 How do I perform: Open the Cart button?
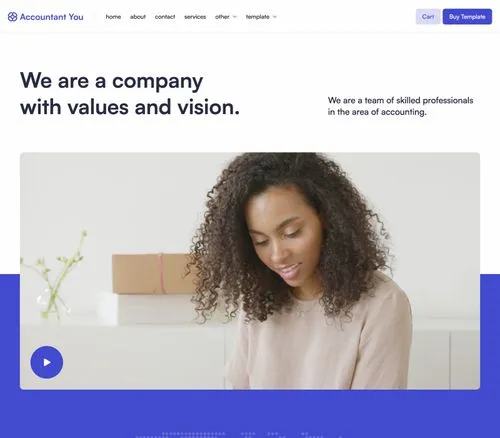point(428,17)
